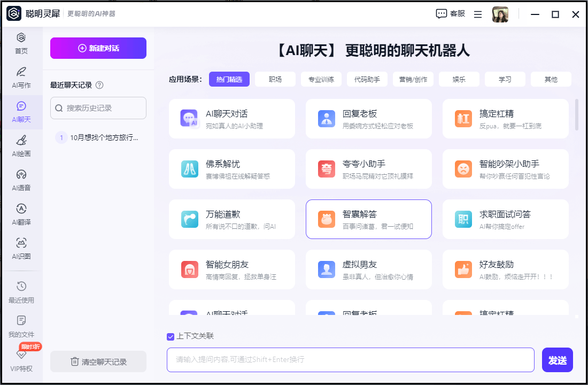588x385 pixels.
Task: Click the user avatar in title bar
Action: tap(500, 14)
